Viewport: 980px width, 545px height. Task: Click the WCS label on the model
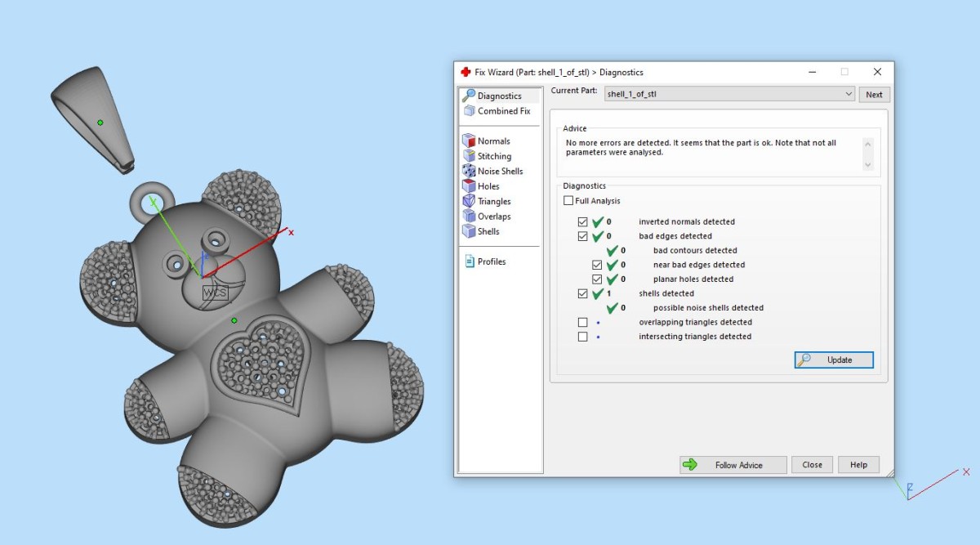pos(216,293)
